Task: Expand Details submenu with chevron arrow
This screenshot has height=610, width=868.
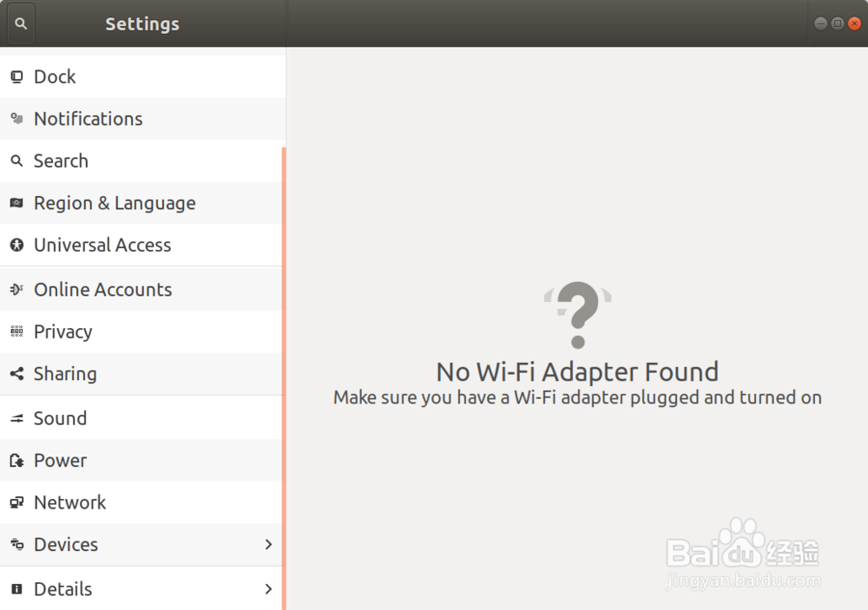Action: coord(268,589)
